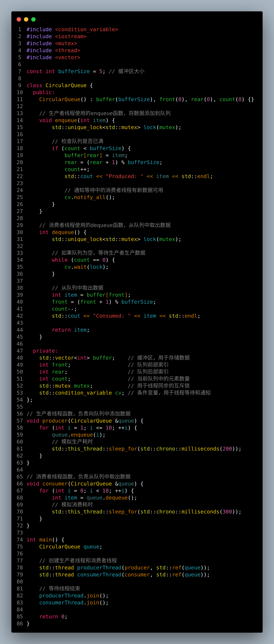
Task: Click sleep_for milliseconds(200) statement
Action: pyautogui.click(x=147, y=449)
